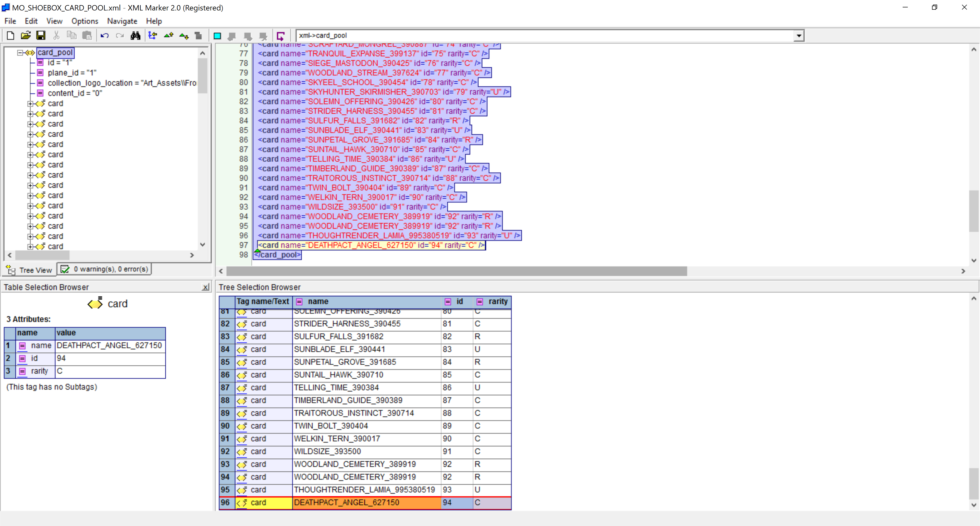Toggle the cyan square toolbar button
Viewport: 980px width, 526px height.
[217, 36]
